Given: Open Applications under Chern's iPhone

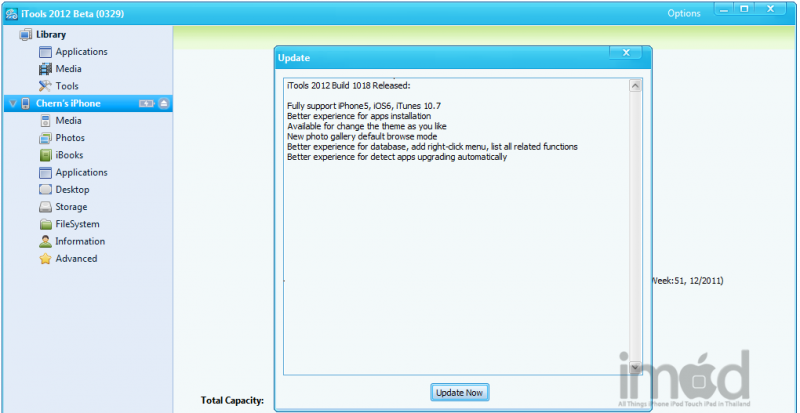Looking at the screenshot, I should pos(81,172).
